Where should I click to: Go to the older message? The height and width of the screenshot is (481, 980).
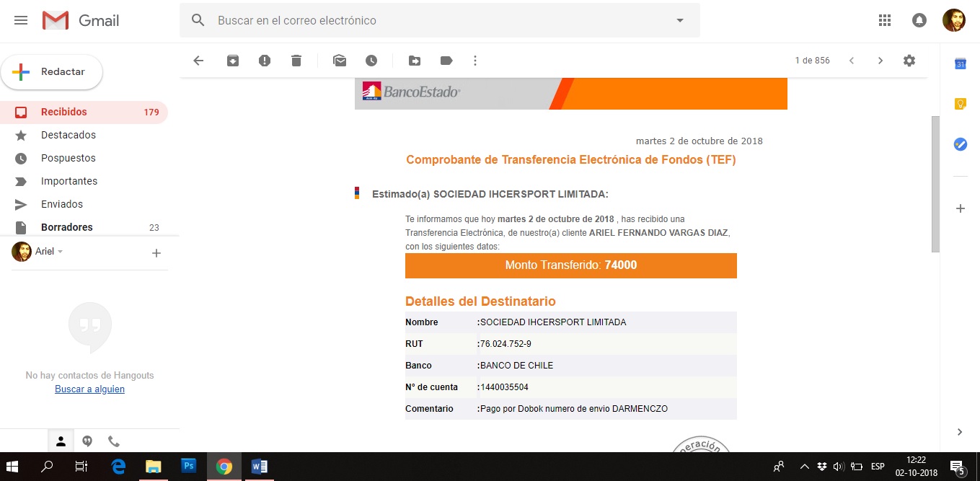(880, 61)
